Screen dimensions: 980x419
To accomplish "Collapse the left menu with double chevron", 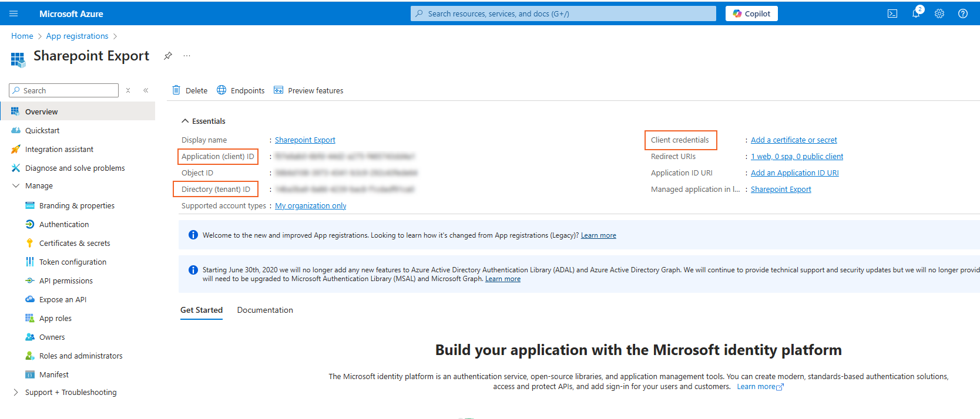I will (146, 90).
